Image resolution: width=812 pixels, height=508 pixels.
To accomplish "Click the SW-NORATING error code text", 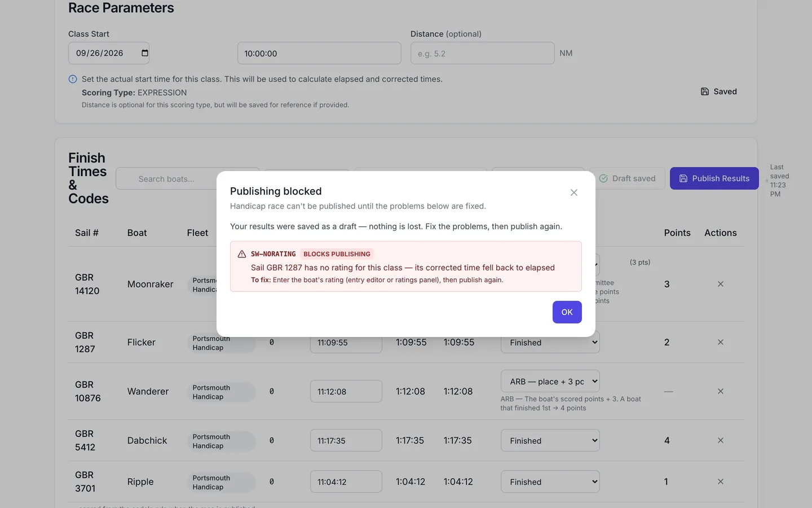I will click(x=273, y=254).
